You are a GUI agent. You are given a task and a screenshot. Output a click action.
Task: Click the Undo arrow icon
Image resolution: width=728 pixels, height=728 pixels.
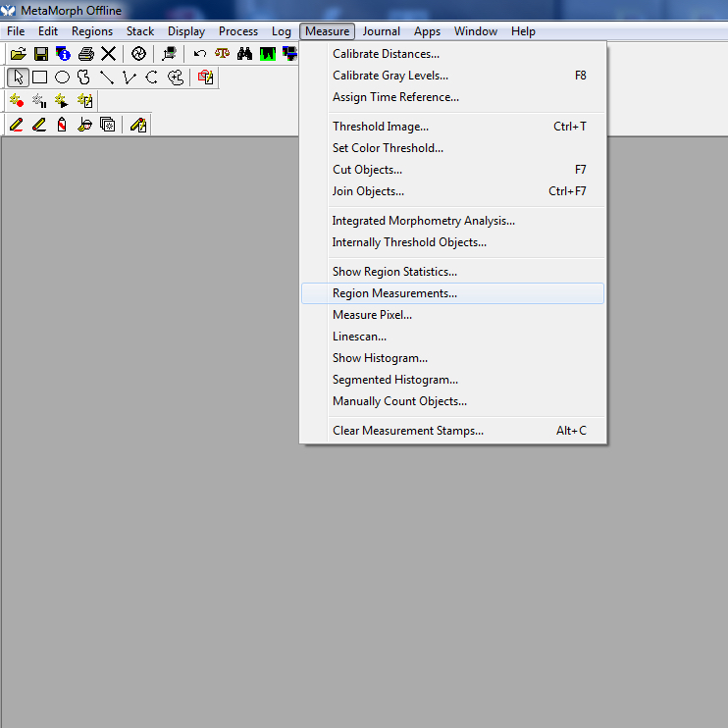click(199, 54)
